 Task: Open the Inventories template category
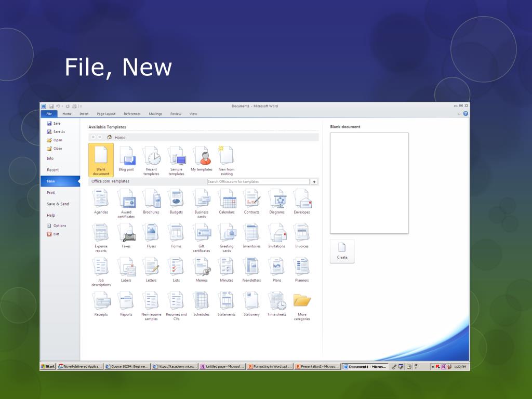click(252, 235)
